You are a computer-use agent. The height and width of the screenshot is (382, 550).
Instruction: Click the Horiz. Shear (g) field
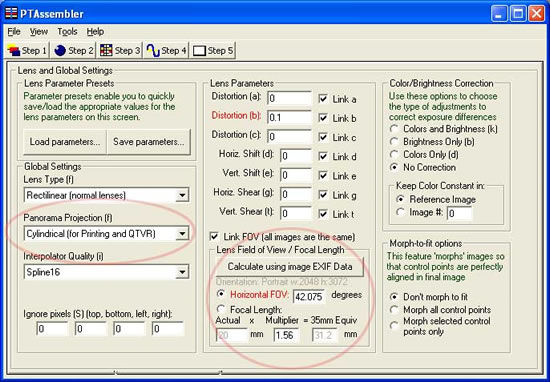pos(296,194)
